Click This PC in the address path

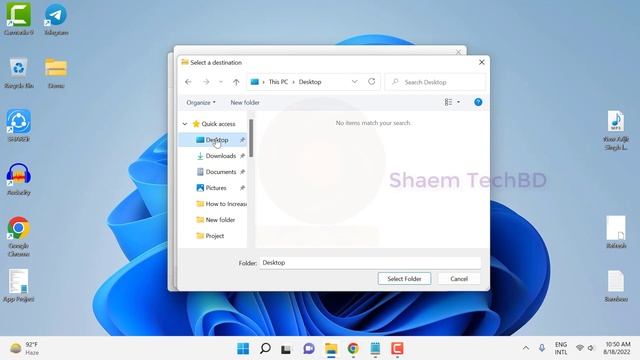pos(278,82)
